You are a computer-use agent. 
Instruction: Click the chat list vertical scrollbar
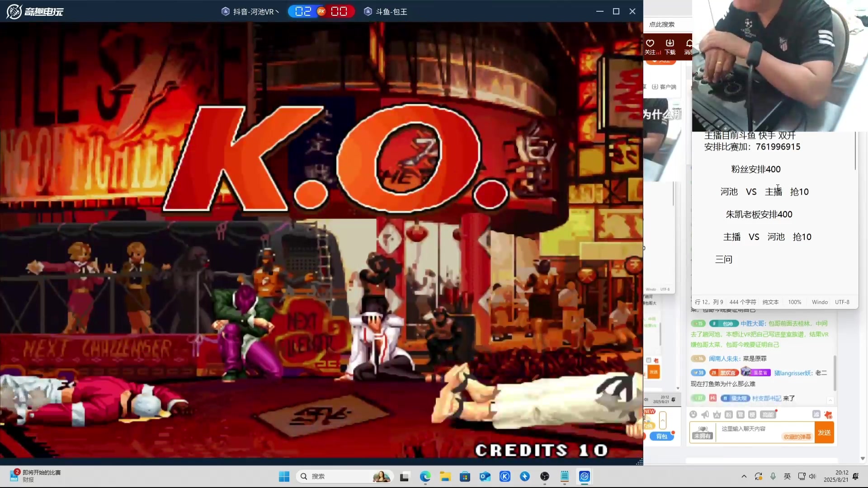(835, 373)
